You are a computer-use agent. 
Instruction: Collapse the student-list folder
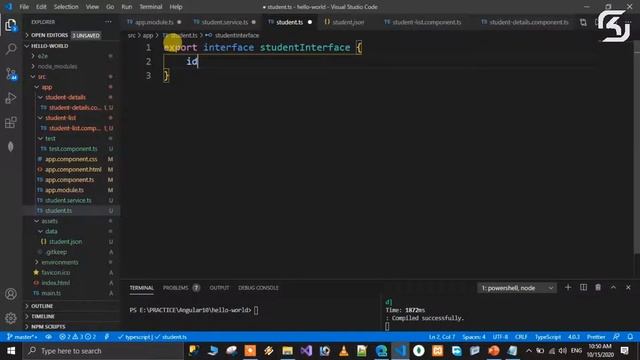pos(60,118)
